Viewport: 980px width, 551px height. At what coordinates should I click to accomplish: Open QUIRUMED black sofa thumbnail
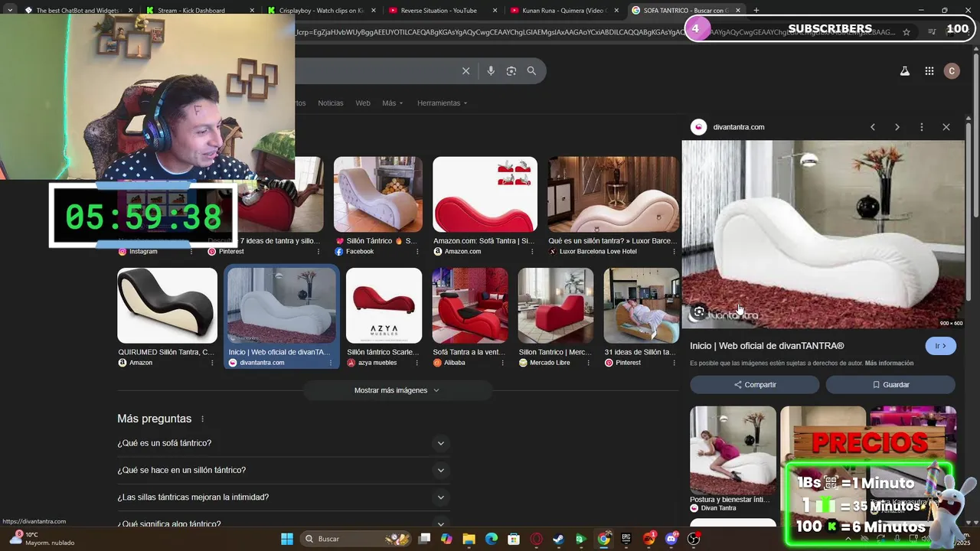pyautogui.click(x=167, y=305)
